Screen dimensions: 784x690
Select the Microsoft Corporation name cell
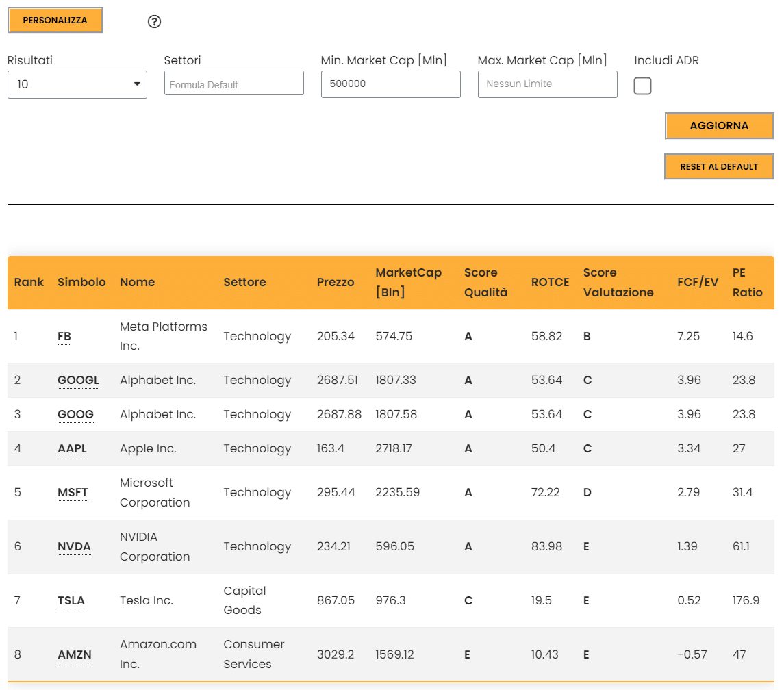coord(155,492)
